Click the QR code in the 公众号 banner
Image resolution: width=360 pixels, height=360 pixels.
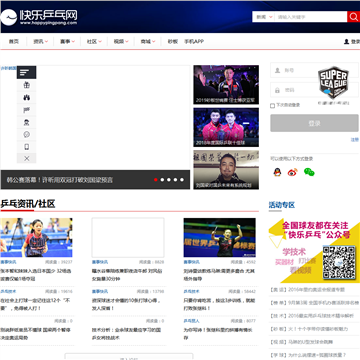pos(339,262)
